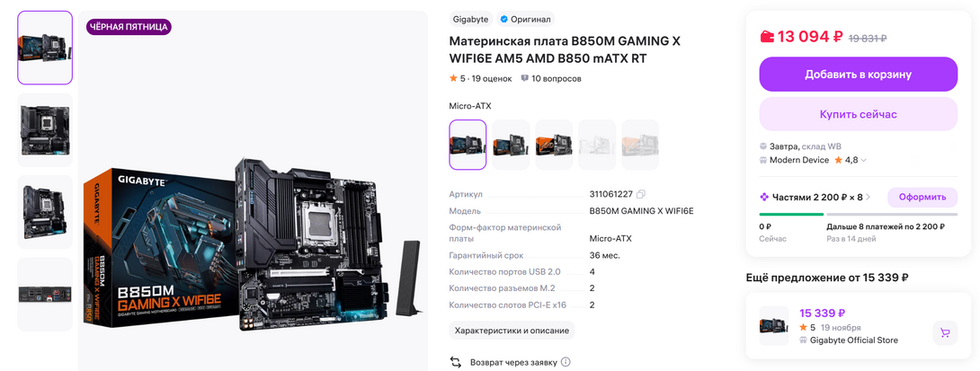
Task: Expand the Частями 2 200 ₽ × 8 chevron
Action: (869, 198)
